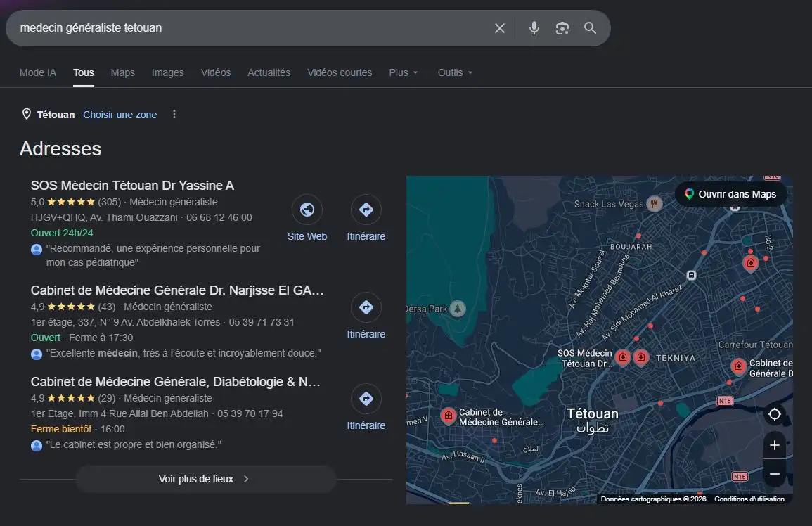Click Voir plus de lieux button
This screenshot has height=526, width=812.
206,479
